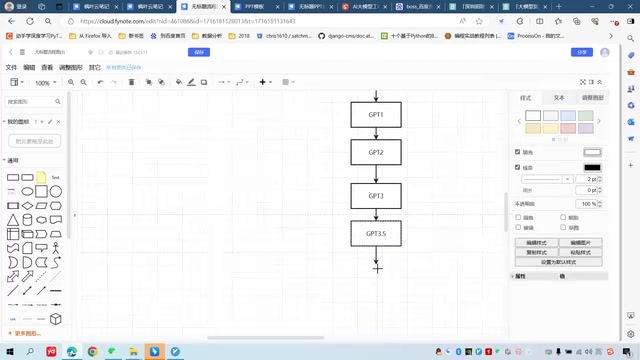Bring selection to front
640x360 pixels.
tap(149, 82)
